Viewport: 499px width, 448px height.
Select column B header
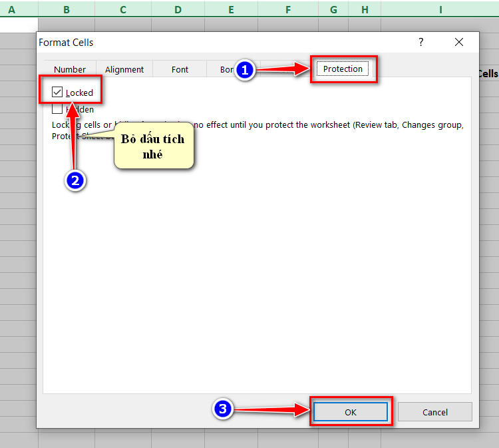click(67, 9)
